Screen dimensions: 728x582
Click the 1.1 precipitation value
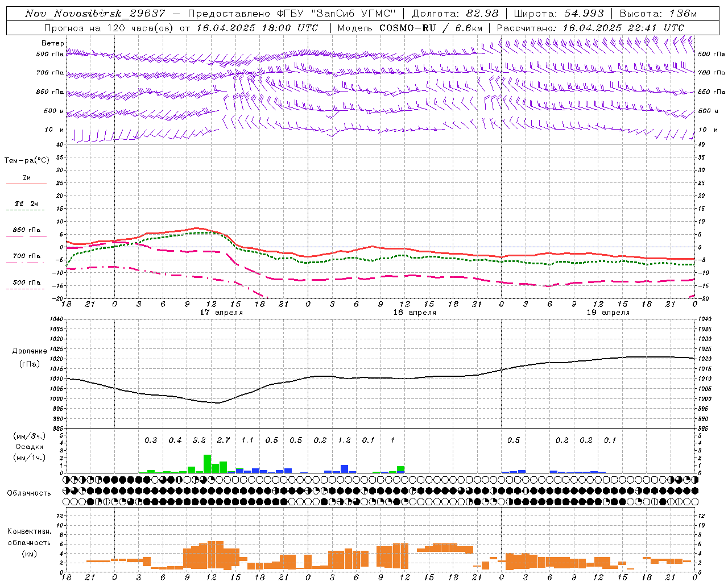247,440
